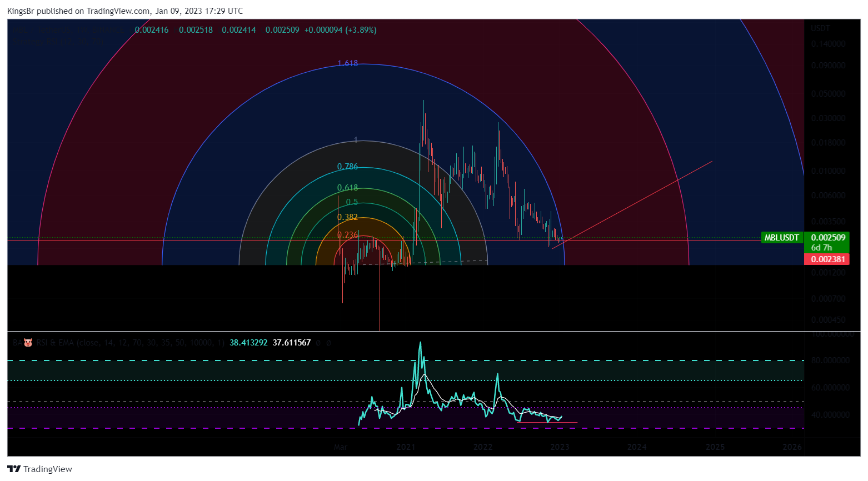This screenshot has height=481, width=868.
Task: Click 0.018000 on the price axis
Action: 829,143
